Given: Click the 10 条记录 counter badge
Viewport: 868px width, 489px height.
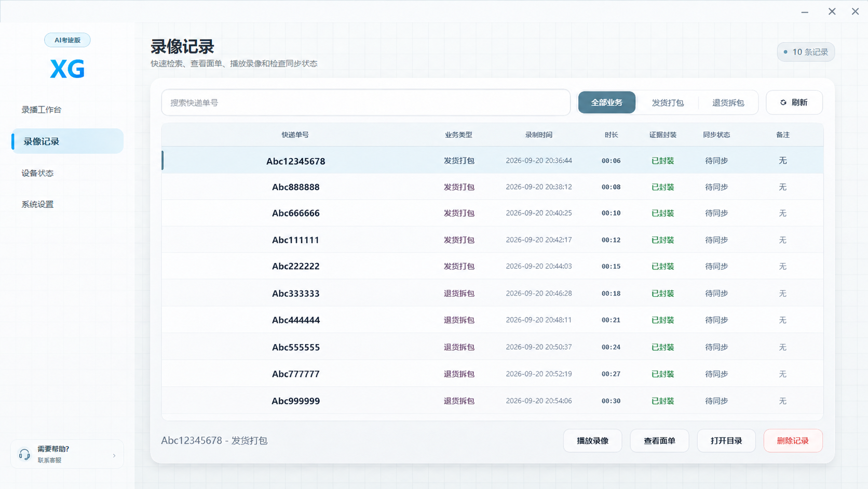Looking at the screenshot, I should click(806, 52).
